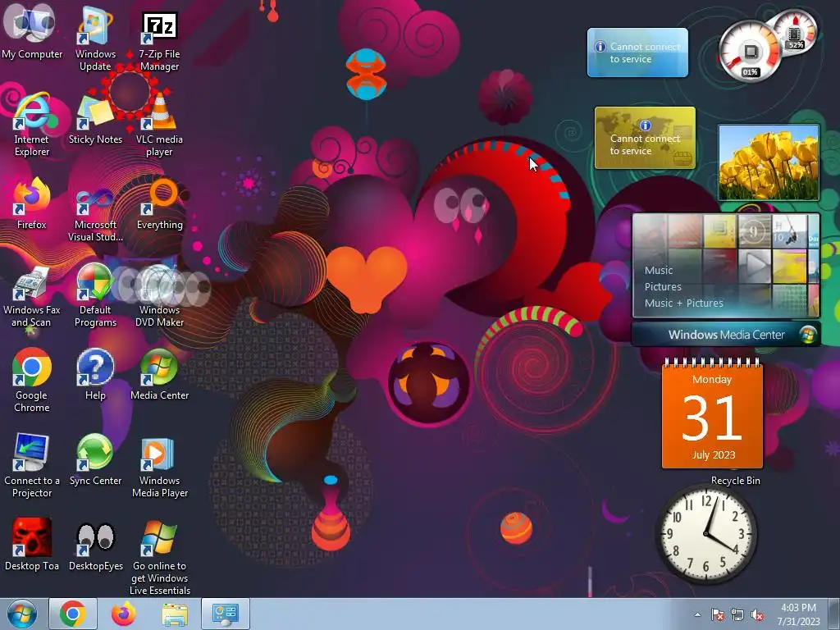840x630 pixels.
Task: Select the Firefox desktop shortcut
Action: [x=32, y=203]
